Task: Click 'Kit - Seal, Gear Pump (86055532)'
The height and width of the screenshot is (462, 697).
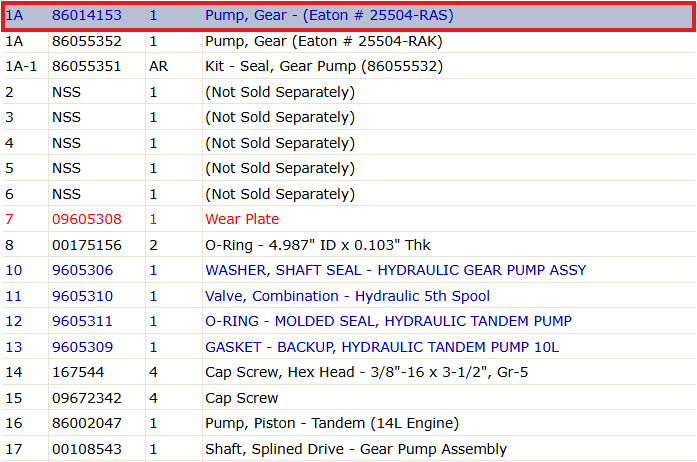Action: (x=324, y=67)
